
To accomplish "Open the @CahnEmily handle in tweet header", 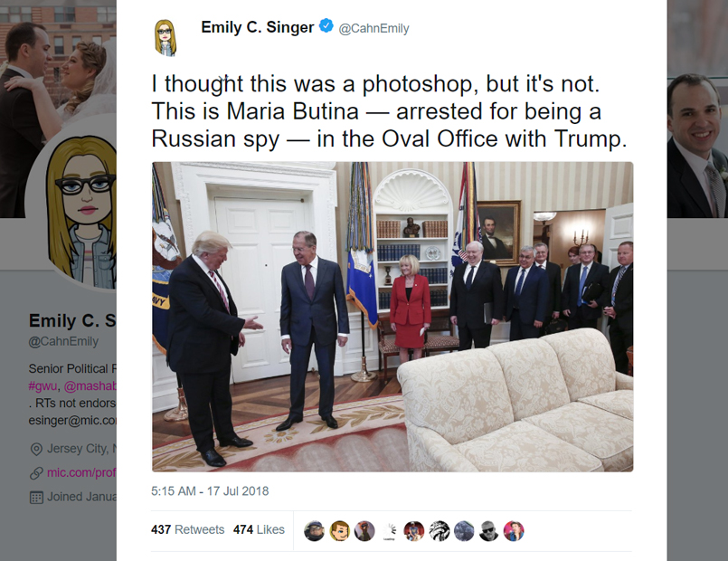I will [373, 28].
